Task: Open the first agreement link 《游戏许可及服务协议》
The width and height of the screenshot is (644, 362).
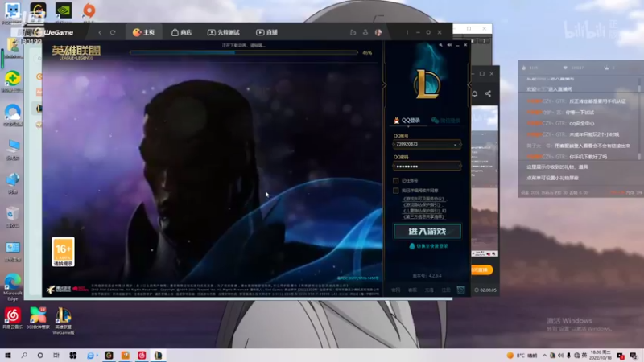Action: (x=424, y=199)
